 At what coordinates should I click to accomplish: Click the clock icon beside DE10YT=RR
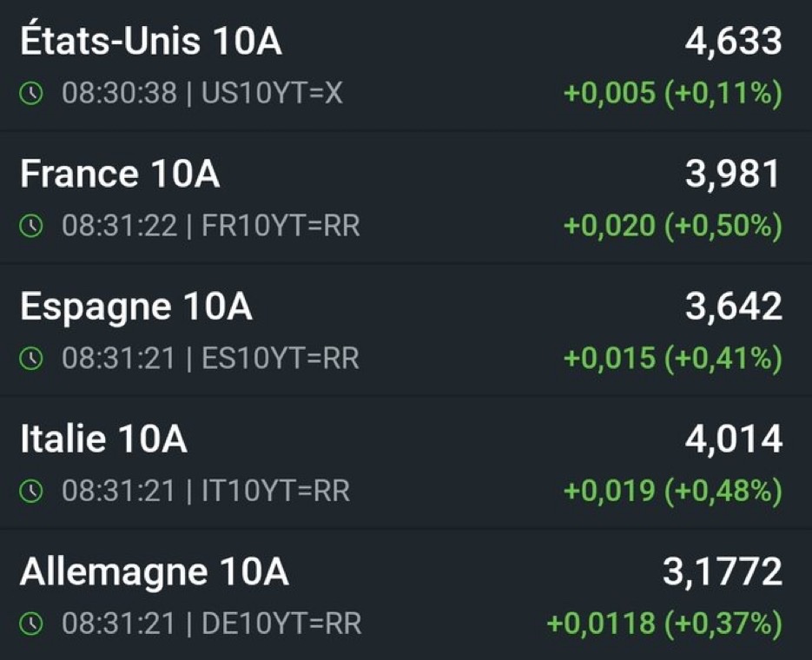coord(31,624)
